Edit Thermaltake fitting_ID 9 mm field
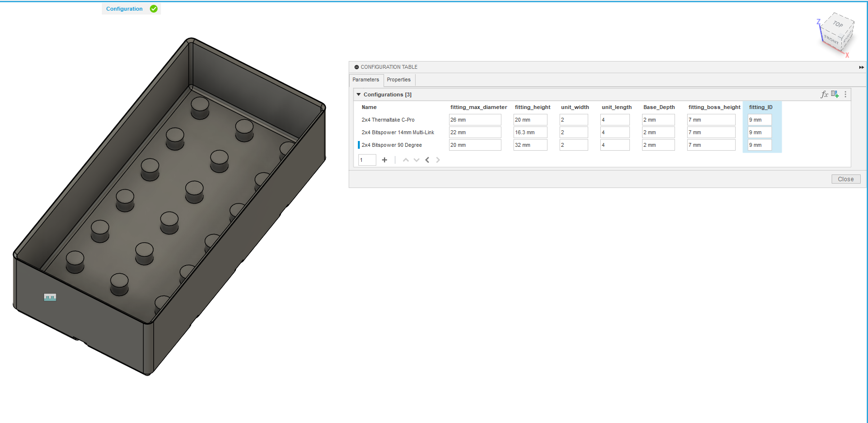The height and width of the screenshot is (423, 868). 760,120
